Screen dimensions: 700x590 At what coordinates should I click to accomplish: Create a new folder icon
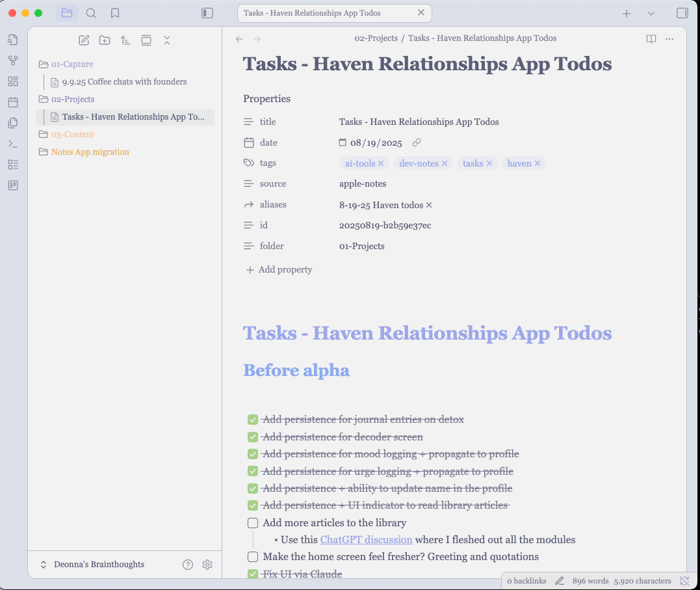[x=105, y=40]
